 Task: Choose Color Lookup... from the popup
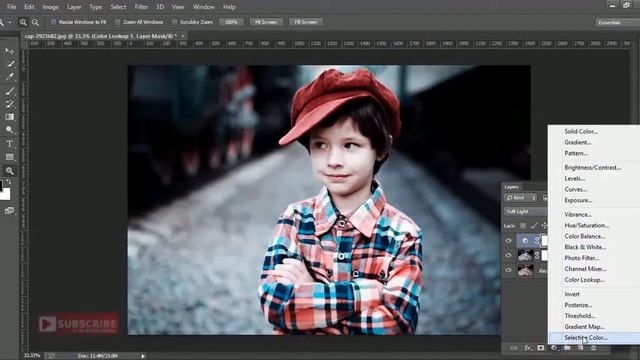594,280
